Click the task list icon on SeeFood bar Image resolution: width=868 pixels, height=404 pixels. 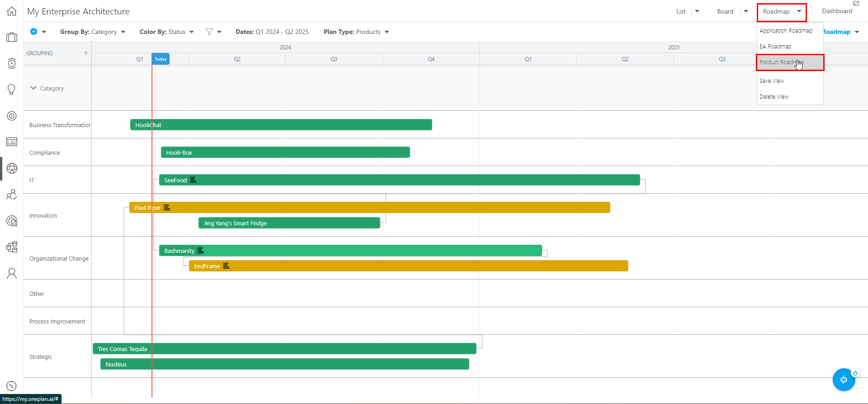(x=193, y=180)
